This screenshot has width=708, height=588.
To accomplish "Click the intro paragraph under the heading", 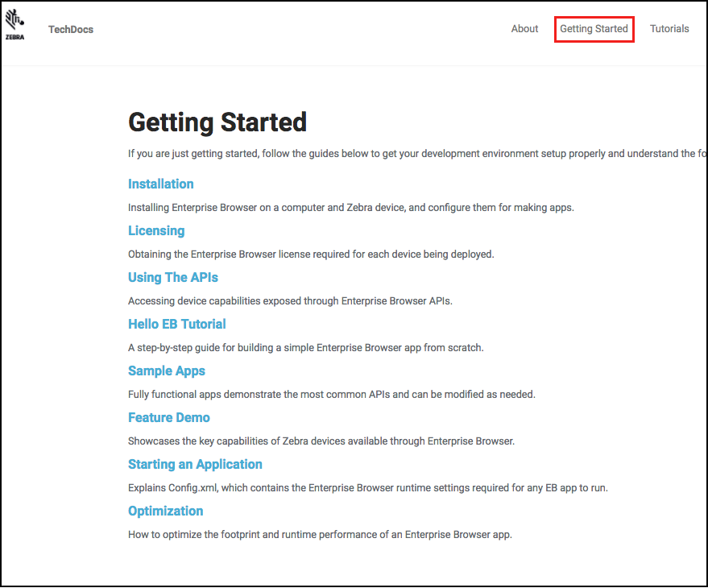I will [x=416, y=154].
